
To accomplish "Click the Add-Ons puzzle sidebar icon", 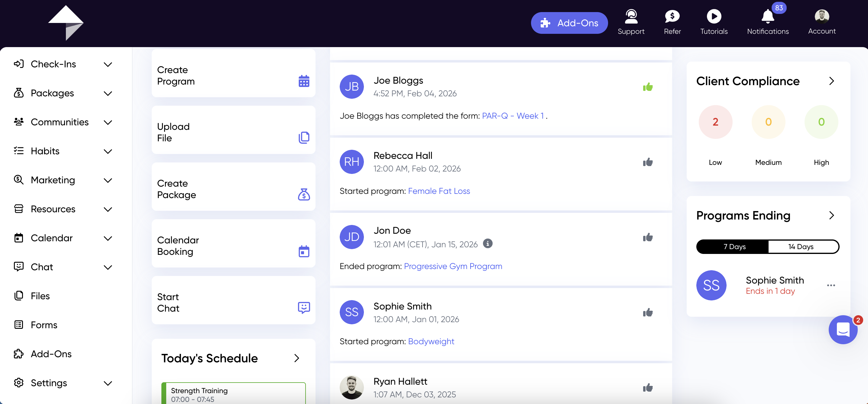I will [x=18, y=354].
